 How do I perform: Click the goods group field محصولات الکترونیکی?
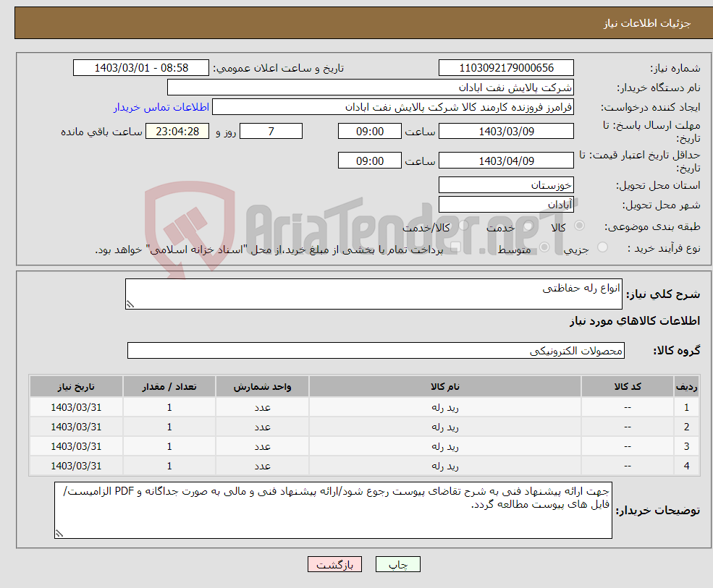point(376,350)
